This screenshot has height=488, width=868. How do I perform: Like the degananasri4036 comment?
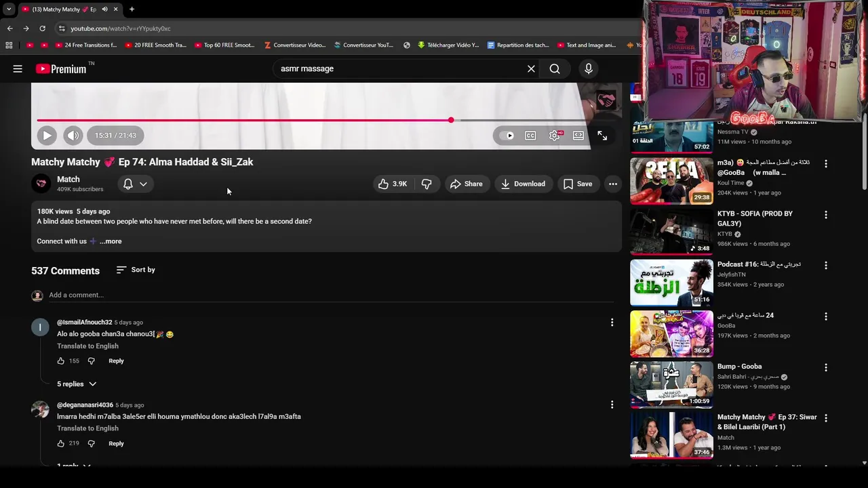[61, 443]
